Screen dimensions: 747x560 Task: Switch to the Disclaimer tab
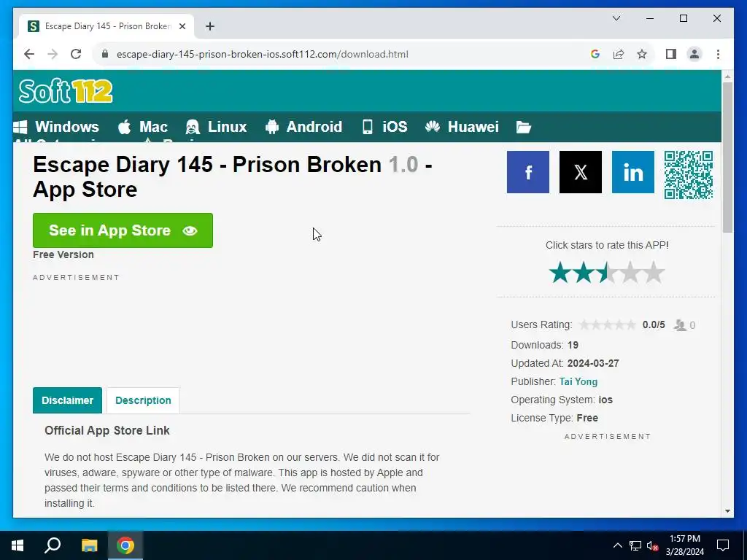click(67, 400)
